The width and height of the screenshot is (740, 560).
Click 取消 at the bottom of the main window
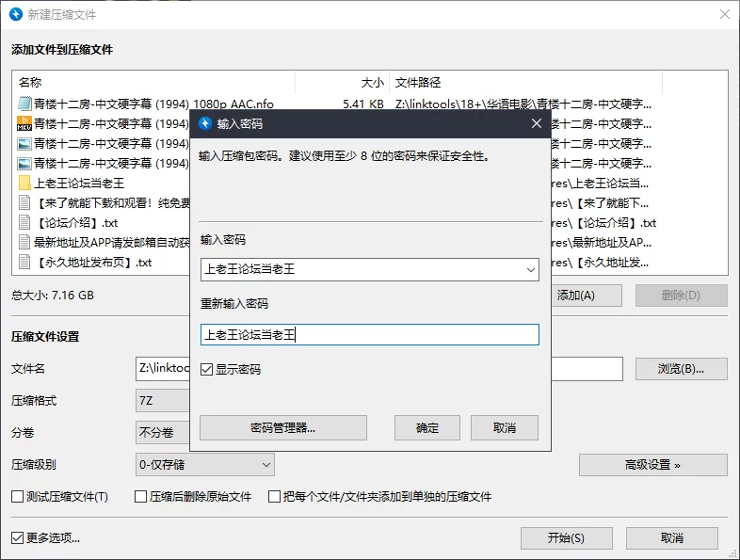tap(672, 537)
